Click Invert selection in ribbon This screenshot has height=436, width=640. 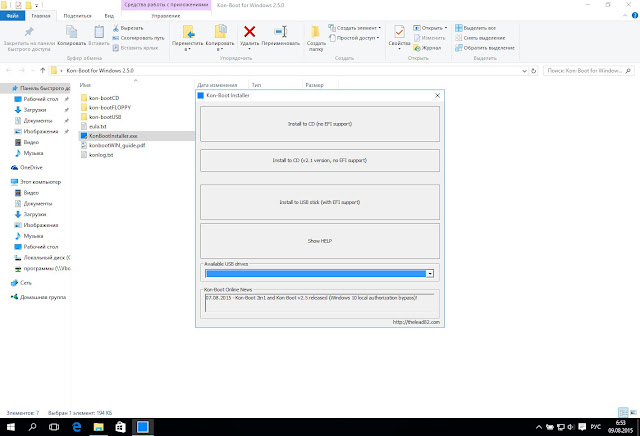(485, 48)
